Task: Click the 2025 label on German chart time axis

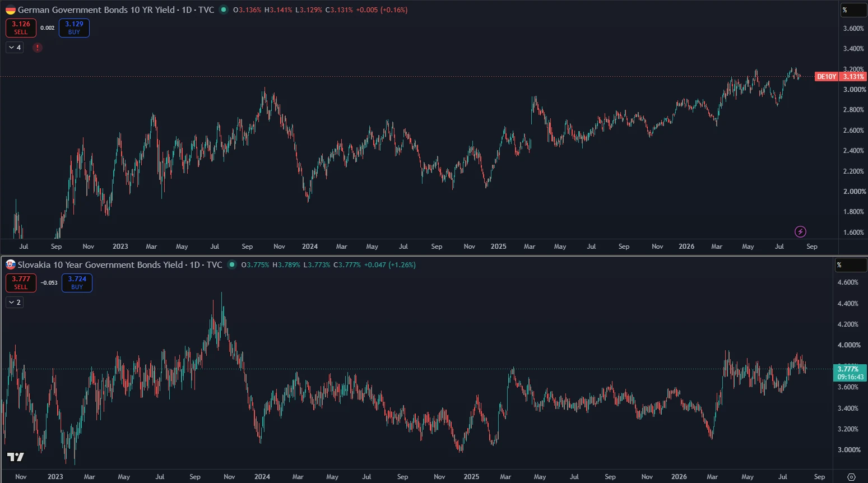Action: click(498, 247)
